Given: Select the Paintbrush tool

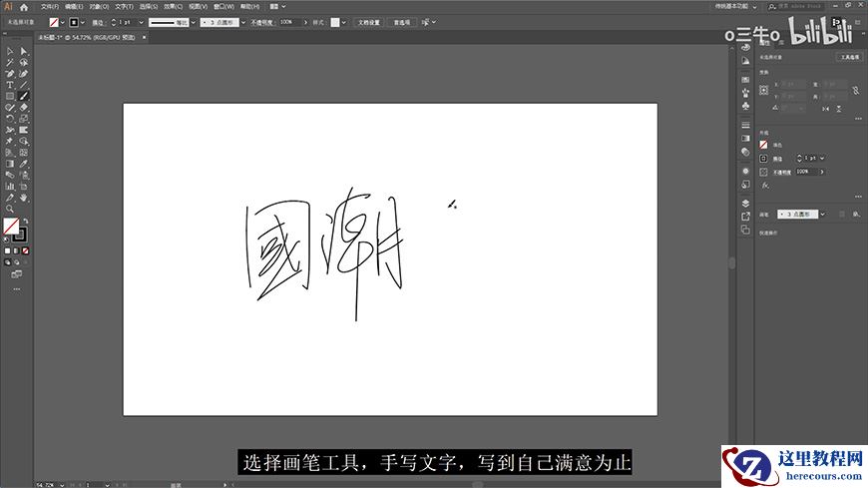Looking at the screenshot, I should 23,96.
